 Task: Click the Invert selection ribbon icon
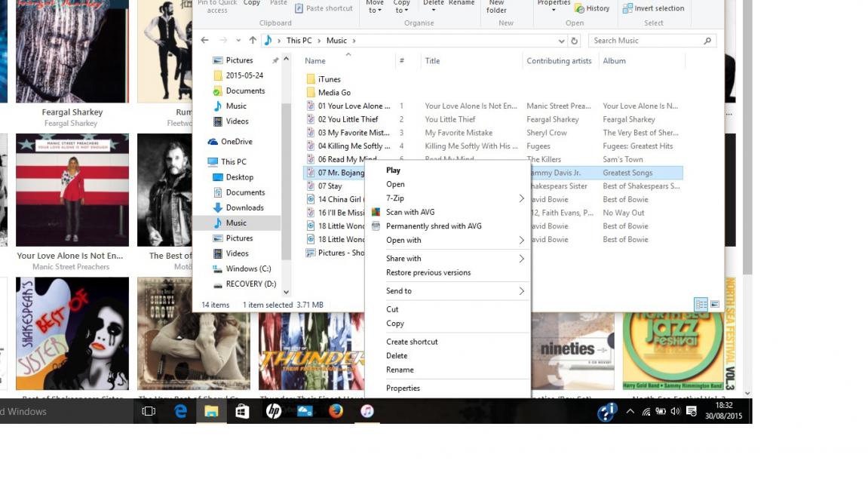(627, 8)
